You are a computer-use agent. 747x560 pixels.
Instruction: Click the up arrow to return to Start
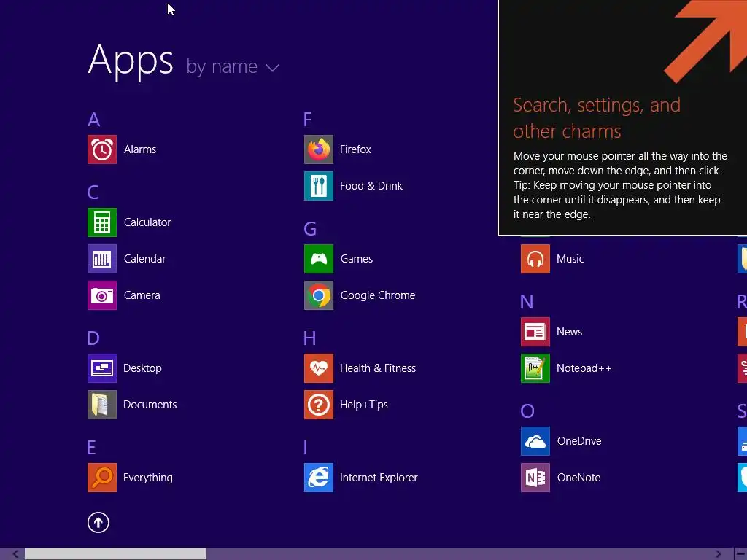pos(98,522)
